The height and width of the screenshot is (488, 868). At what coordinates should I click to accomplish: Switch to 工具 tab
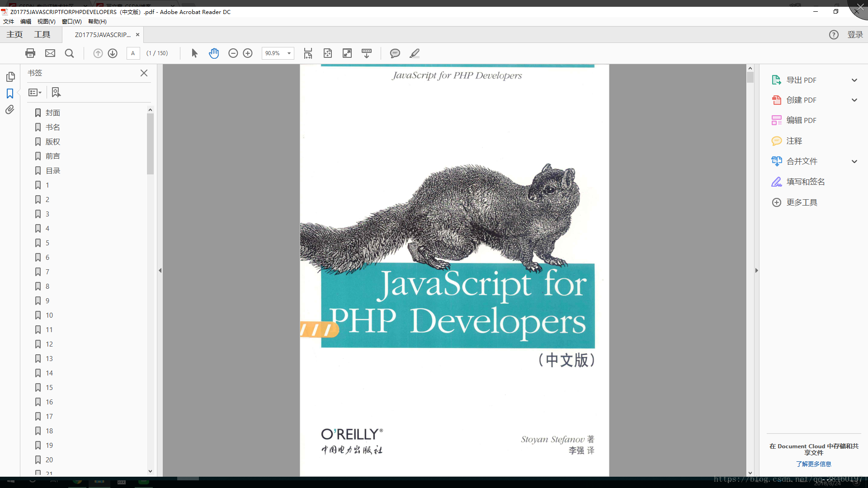click(42, 35)
